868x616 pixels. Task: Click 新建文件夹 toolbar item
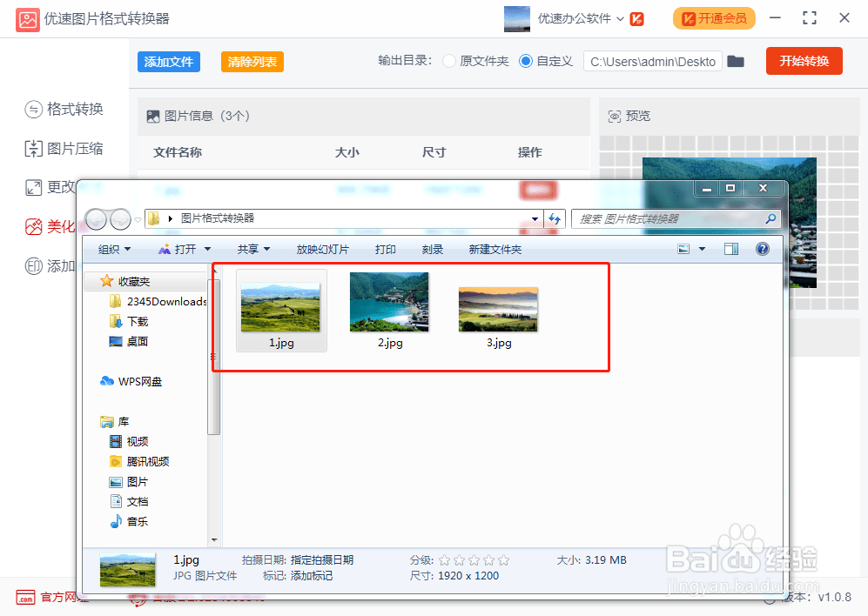click(495, 249)
